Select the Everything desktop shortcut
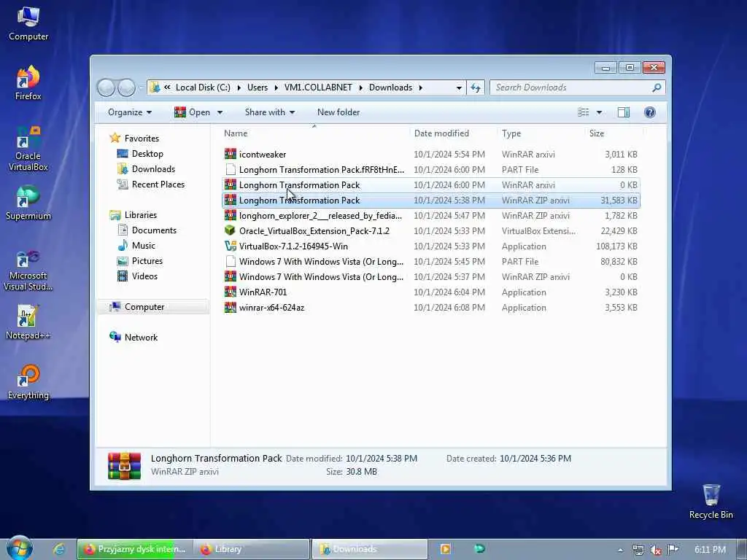Screen dimensions: 747x560 pyautogui.click(x=28, y=382)
